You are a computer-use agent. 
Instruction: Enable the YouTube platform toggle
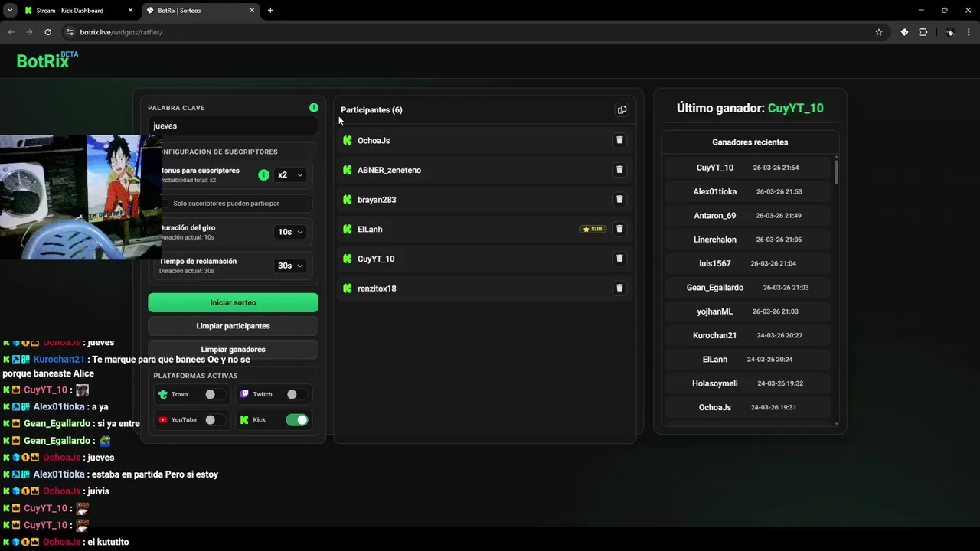(x=214, y=419)
